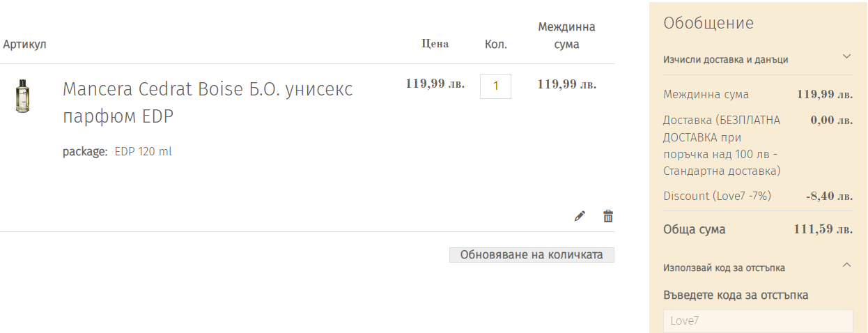868x333 pixels.
Task: Click the 'EDP 120 ml' package value
Action: pos(143,152)
